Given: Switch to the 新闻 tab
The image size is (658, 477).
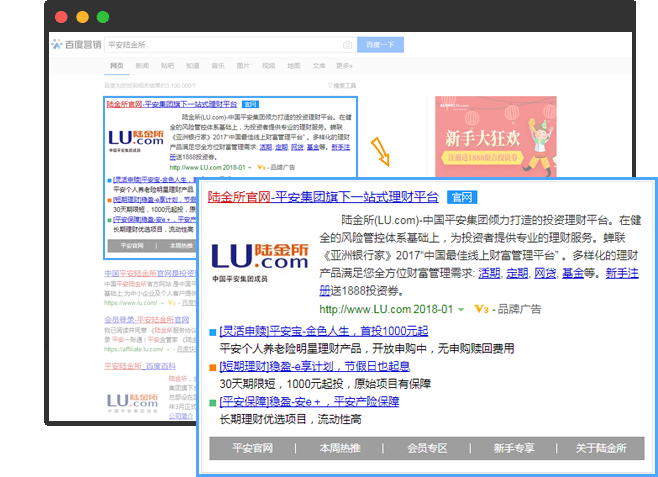Looking at the screenshot, I should click(x=142, y=65).
